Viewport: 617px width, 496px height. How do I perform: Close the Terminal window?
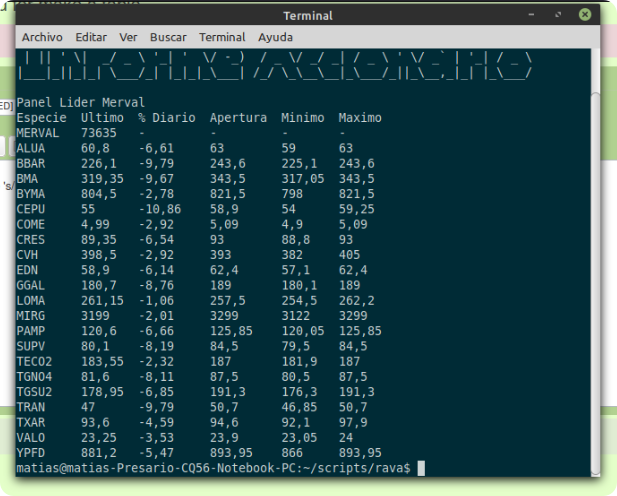pyautogui.click(x=585, y=15)
